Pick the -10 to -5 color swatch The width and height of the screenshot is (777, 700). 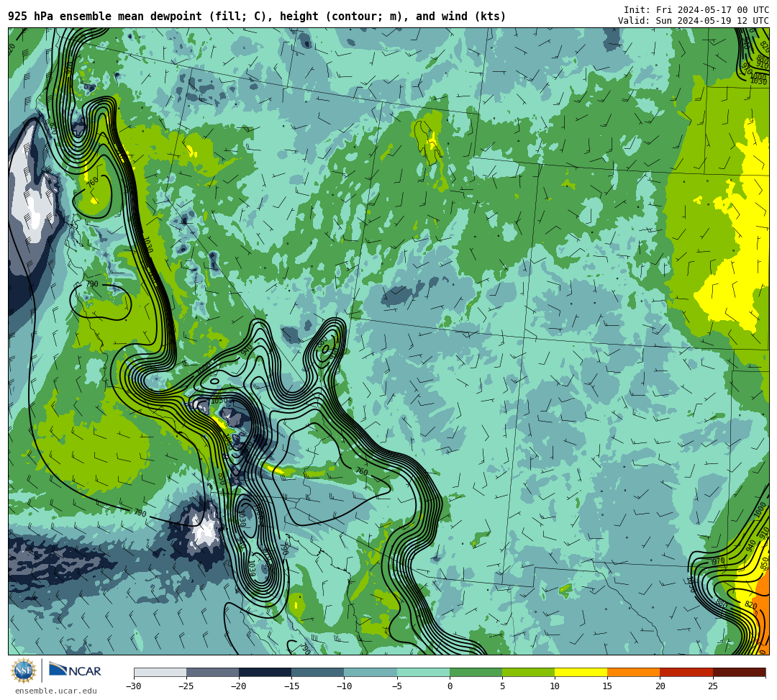pos(371,672)
